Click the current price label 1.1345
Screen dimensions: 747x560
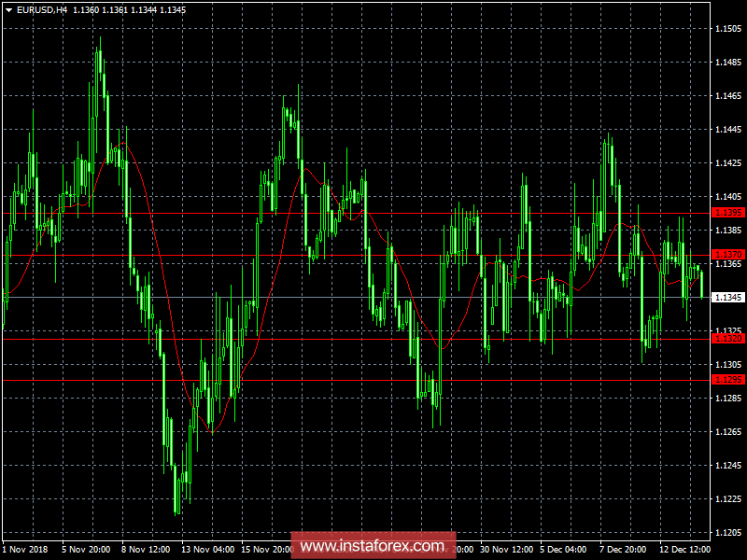pos(728,298)
